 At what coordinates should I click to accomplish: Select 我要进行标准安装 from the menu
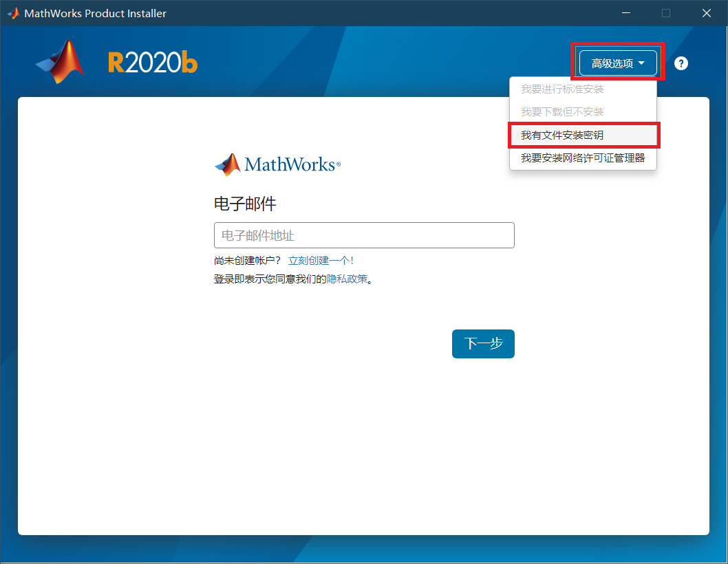tap(562, 89)
